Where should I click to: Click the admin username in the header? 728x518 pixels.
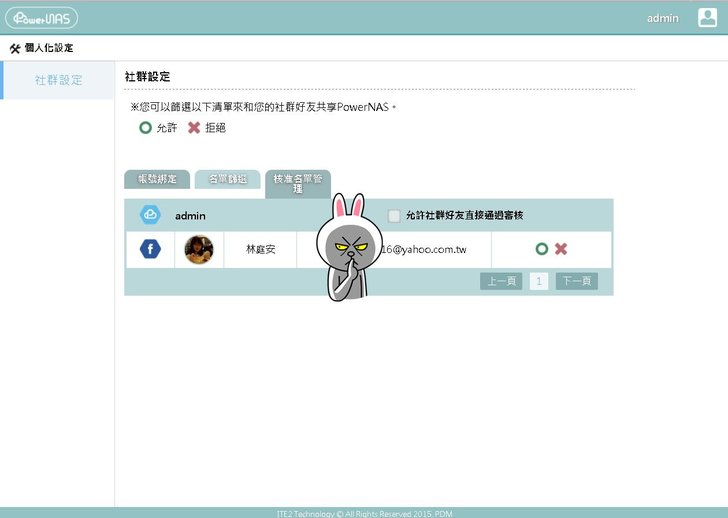tap(663, 18)
